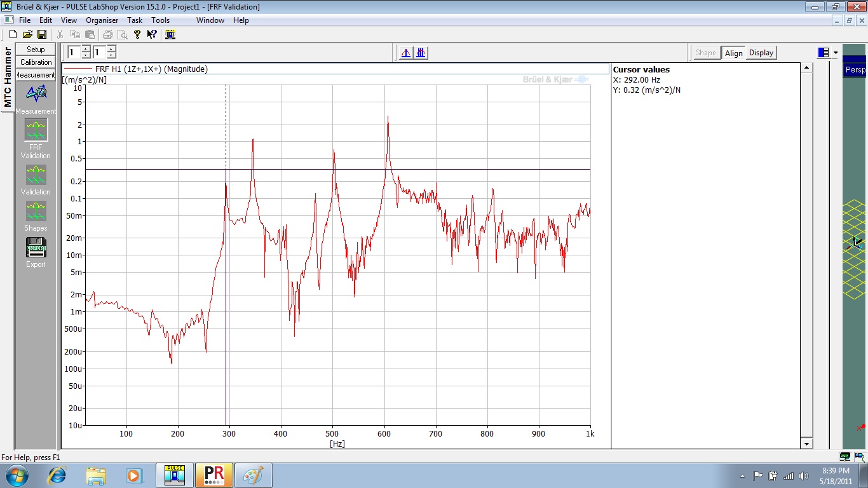Click the X: 292.00 Hz cursor value
Screen dimensions: 868x488
637,80
